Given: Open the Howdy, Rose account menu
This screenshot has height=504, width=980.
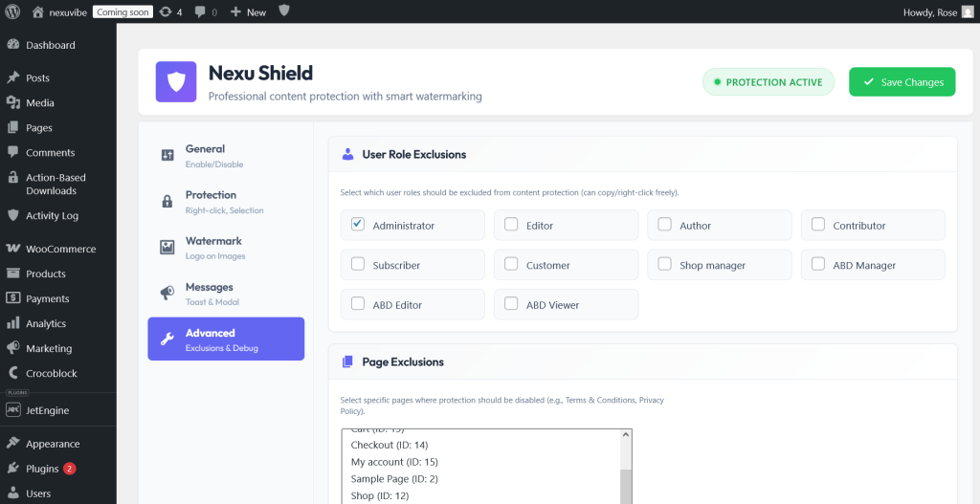Looking at the screenshot, I should click(938, 11).
